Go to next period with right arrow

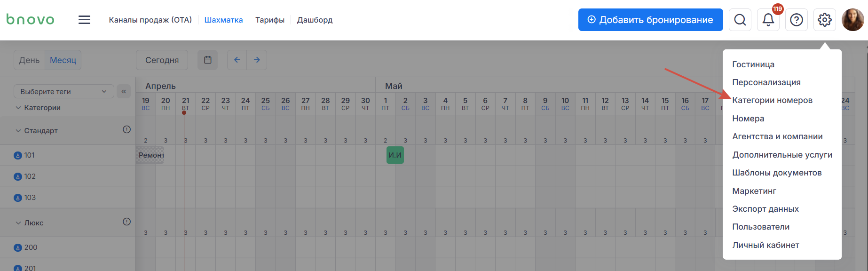pyautogui.click(x=257, y=60)
